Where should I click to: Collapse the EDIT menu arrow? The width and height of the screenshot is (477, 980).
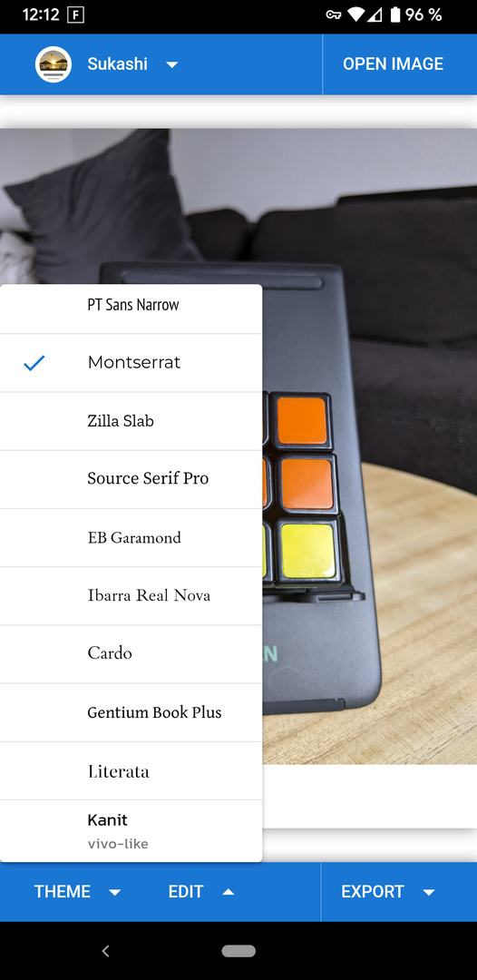tap(229, 892)
